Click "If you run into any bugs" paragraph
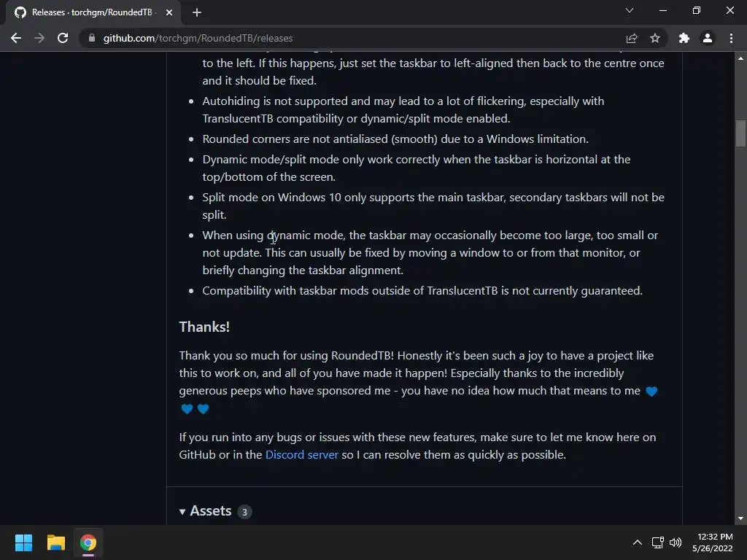Image resolution: width=747 pixels, height=560 pixels. click(417, 446)
